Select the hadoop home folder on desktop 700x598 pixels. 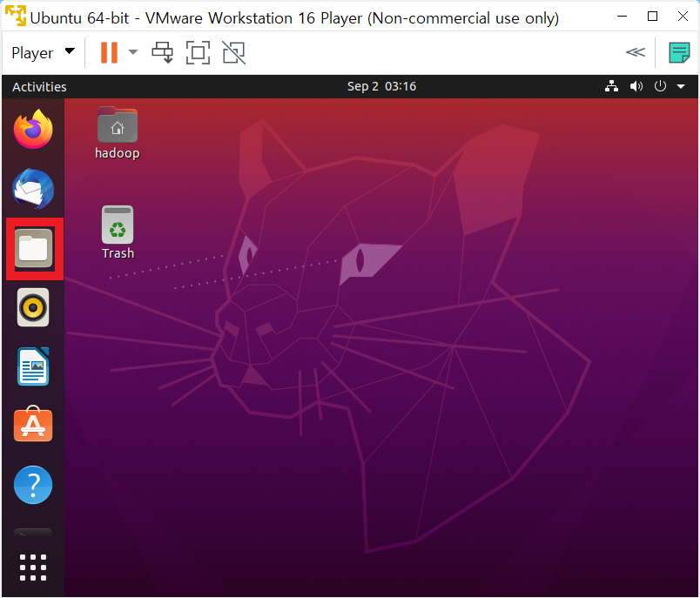[x=118, y=133]
